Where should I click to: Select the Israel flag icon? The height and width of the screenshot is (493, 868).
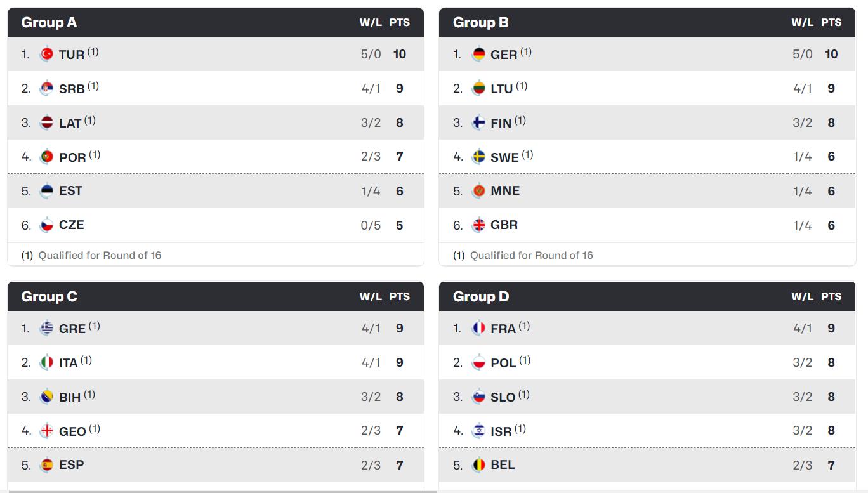[x=478, y=431]
